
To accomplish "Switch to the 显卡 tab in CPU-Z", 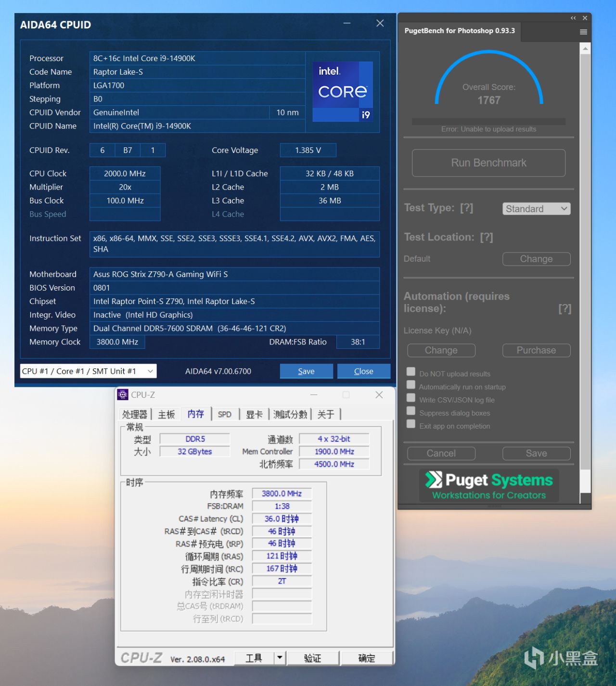I will pyautogui.click(x=255, y=414).
